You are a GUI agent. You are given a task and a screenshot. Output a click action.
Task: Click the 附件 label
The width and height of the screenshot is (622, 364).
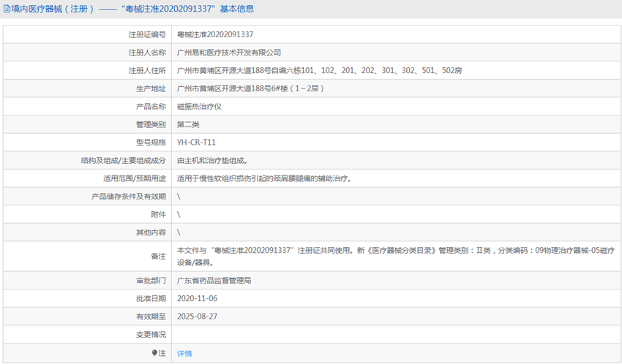click(158, 214)
